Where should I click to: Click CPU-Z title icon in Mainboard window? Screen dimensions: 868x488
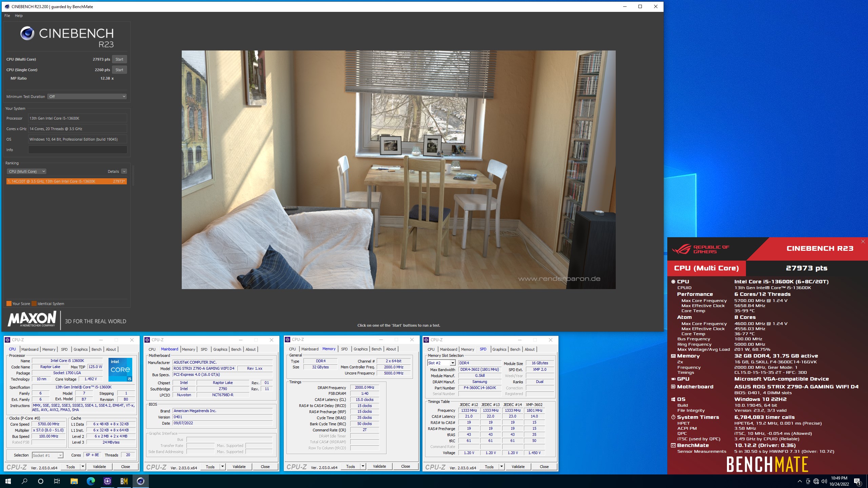point(147,340)
